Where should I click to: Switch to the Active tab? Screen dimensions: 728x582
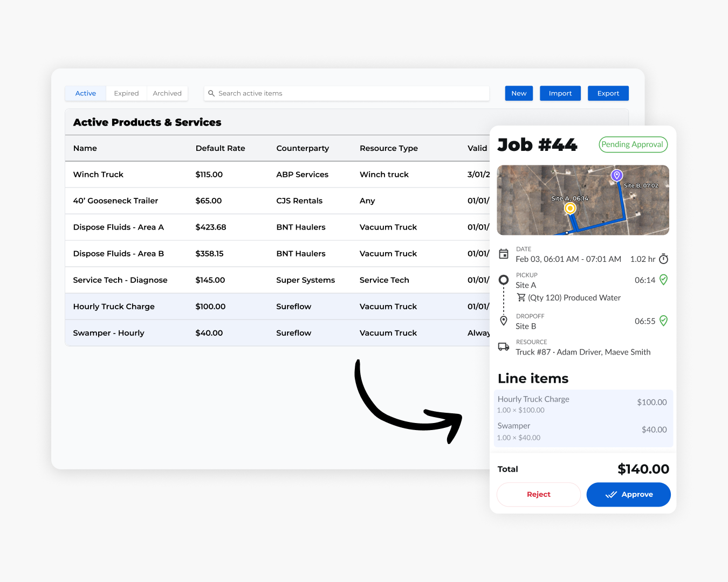point(86,93)
